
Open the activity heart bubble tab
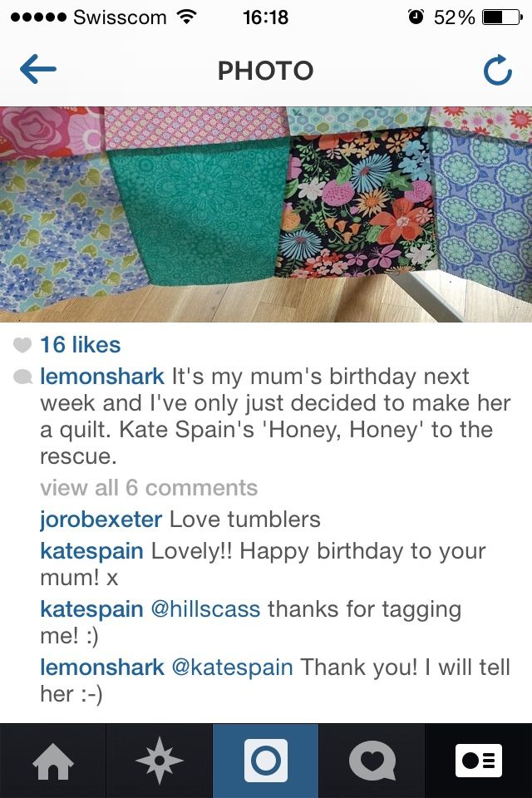(x=372, y=761)
